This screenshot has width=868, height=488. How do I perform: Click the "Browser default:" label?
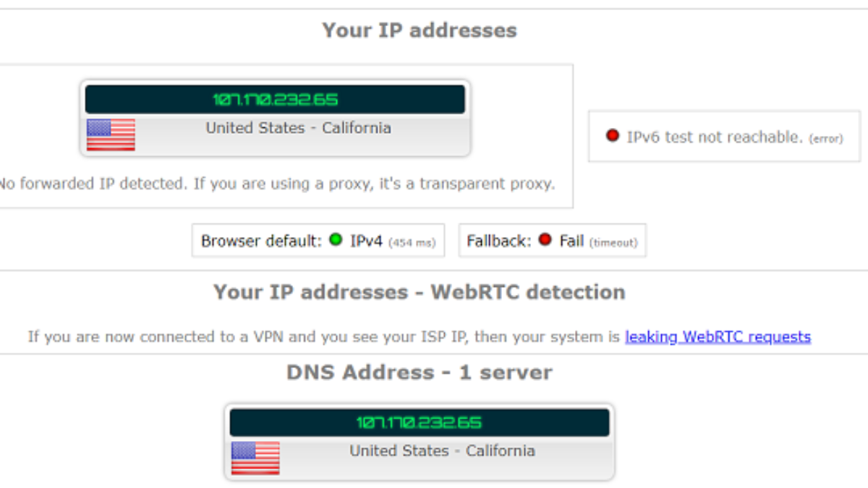click(x=260, y=241)
